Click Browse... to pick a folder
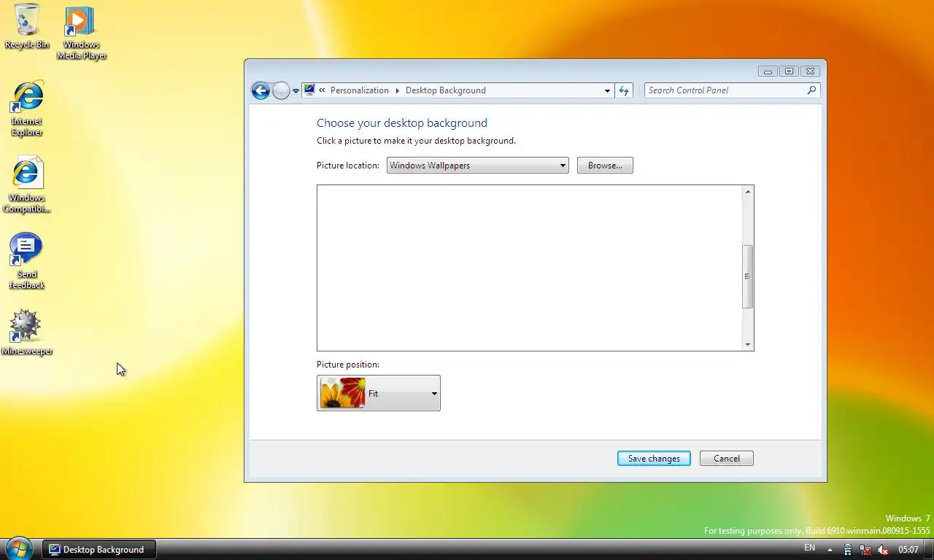934x560 pixels. click(605, 166)
